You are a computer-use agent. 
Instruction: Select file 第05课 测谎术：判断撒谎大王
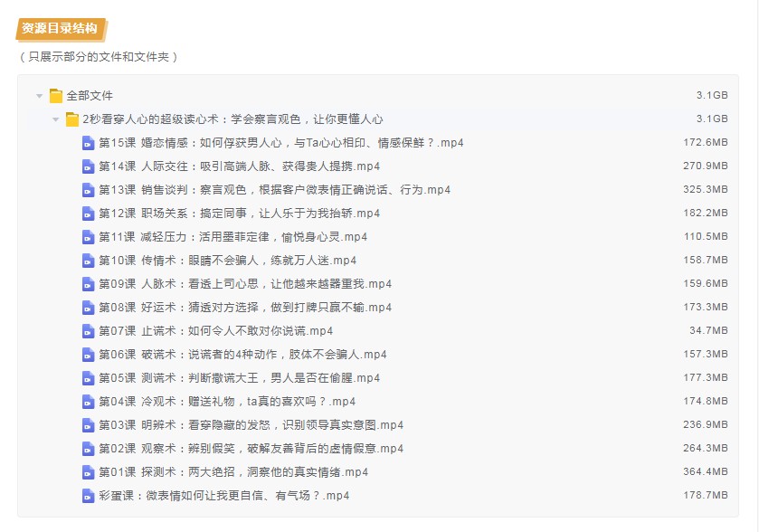coord(239,378)
